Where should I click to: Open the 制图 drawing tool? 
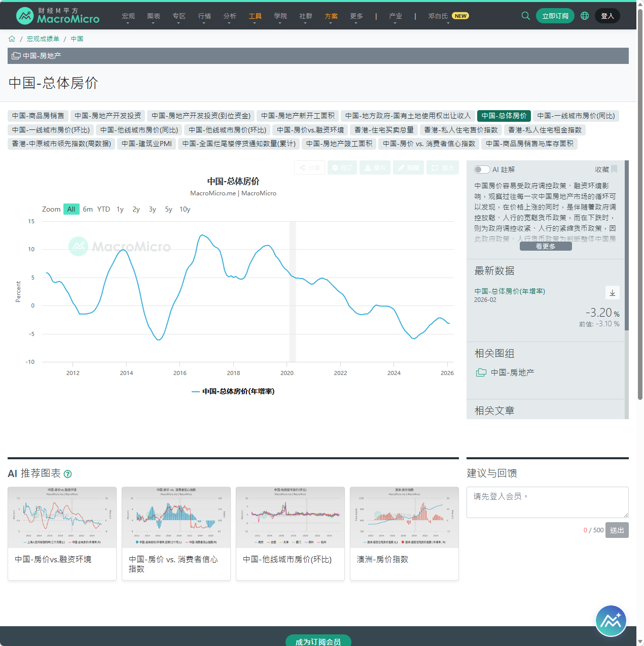pos(408,167)
